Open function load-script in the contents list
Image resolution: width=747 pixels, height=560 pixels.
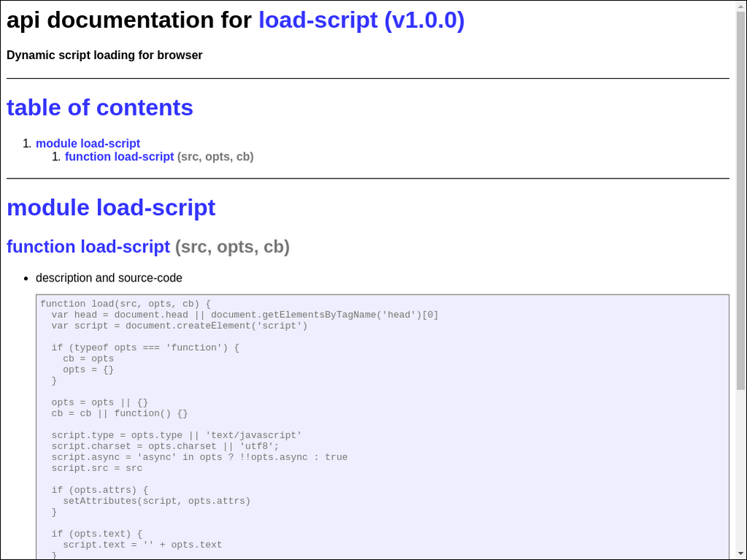(119, 157)
